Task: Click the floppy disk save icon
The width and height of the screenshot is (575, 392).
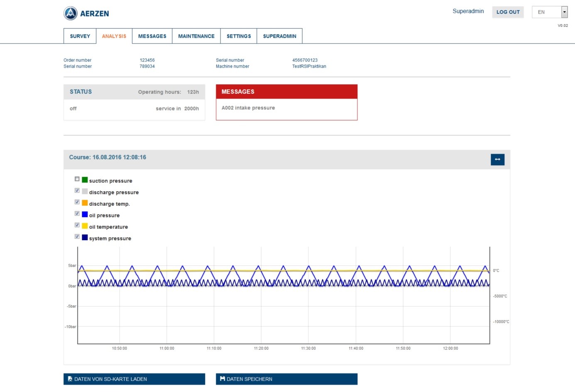Action: pyautogui.click(x=223, y=379)
